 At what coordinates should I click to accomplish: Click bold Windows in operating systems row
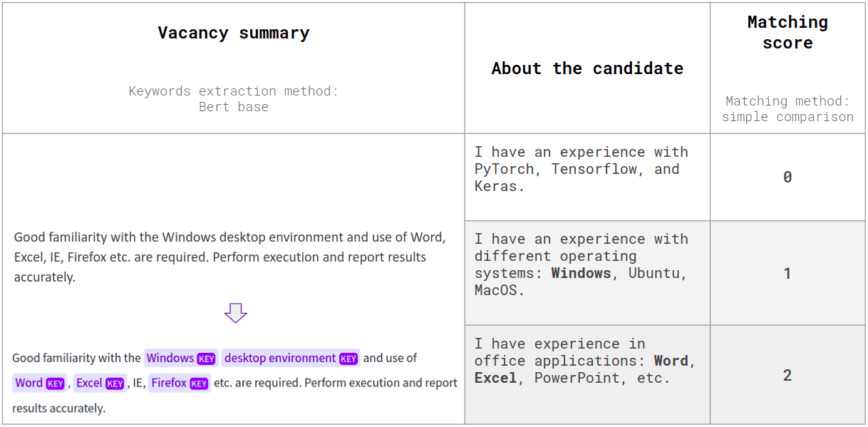[x=581, y=273]
